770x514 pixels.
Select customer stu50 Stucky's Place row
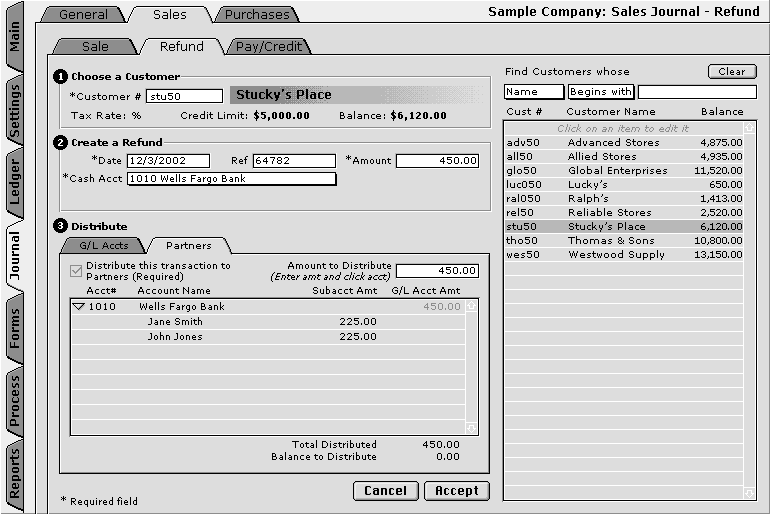624,226
